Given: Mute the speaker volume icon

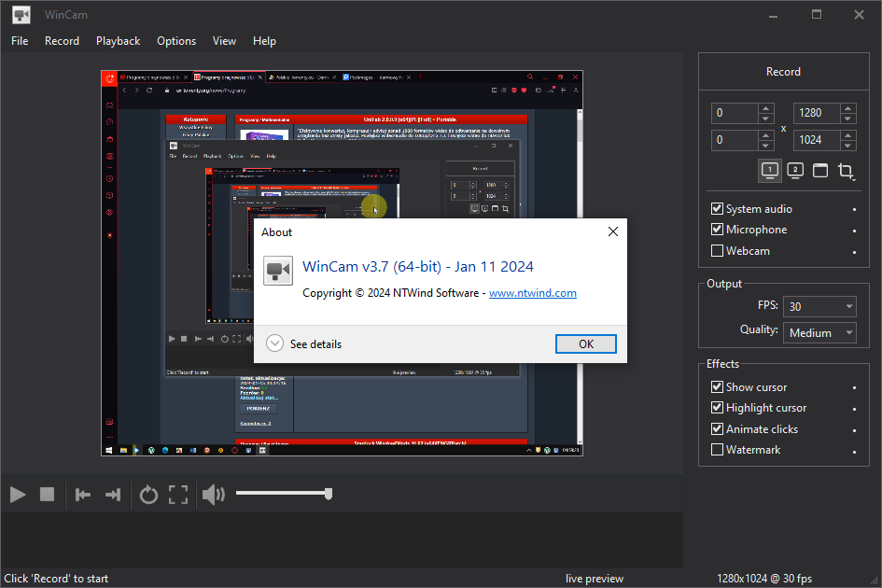Looking at the screenshot, I should tap(213, 495).
